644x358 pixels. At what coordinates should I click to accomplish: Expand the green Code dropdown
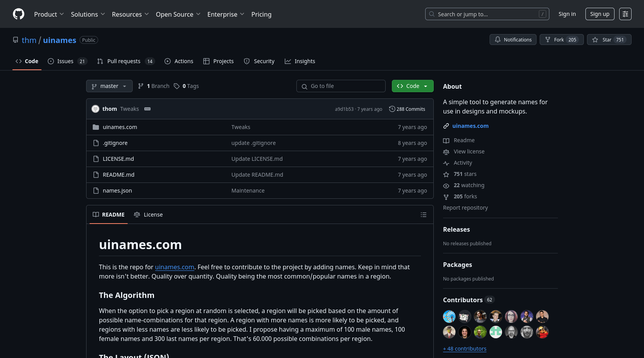tap(412, 86)
